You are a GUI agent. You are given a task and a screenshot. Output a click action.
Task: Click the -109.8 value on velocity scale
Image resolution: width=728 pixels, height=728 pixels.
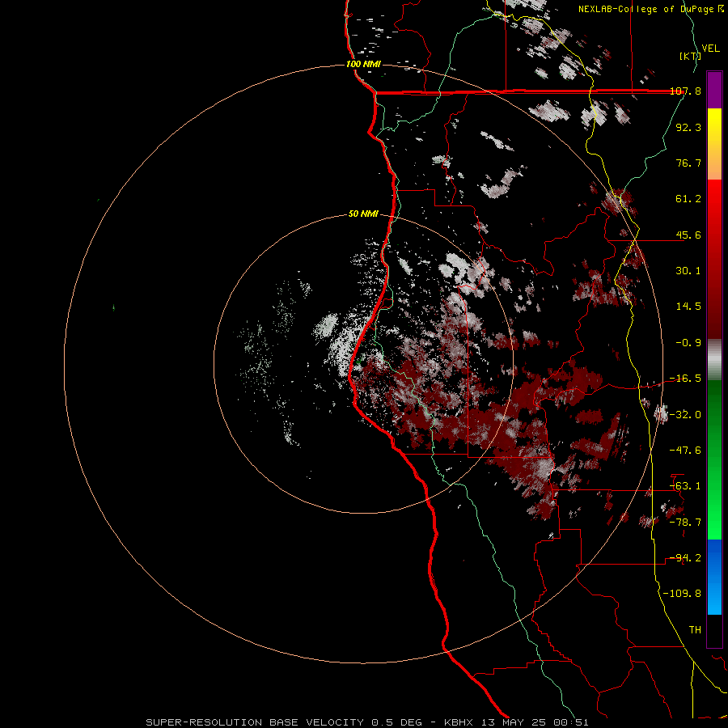[x=683, y=594]
